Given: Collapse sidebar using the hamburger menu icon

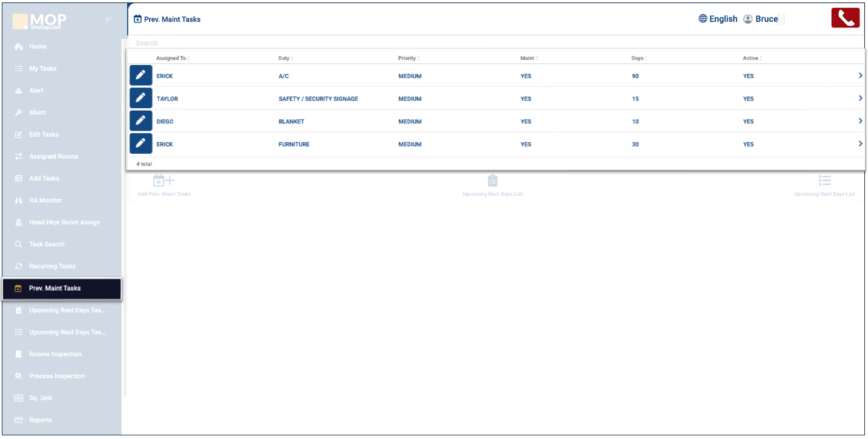Looking at the screenshot, I should (x=109, y=21).
